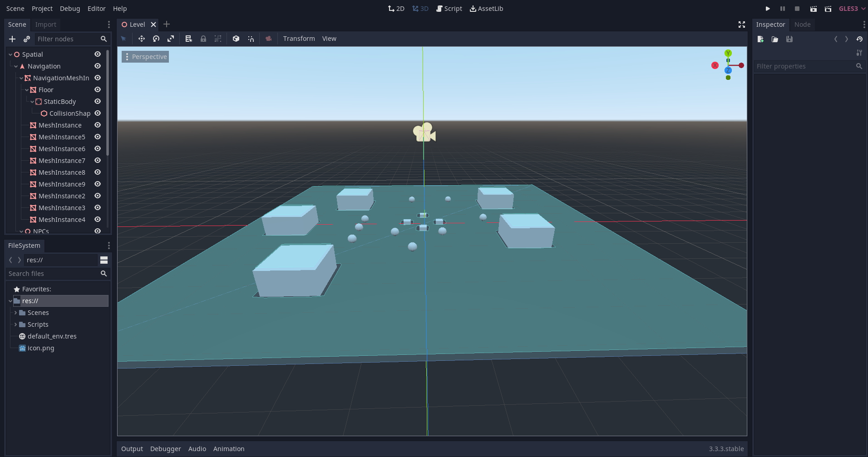Viewport: 868px width, 457px height.
Task: Open the Perspective viewport dropdown
Action: [x=145, y=56]
